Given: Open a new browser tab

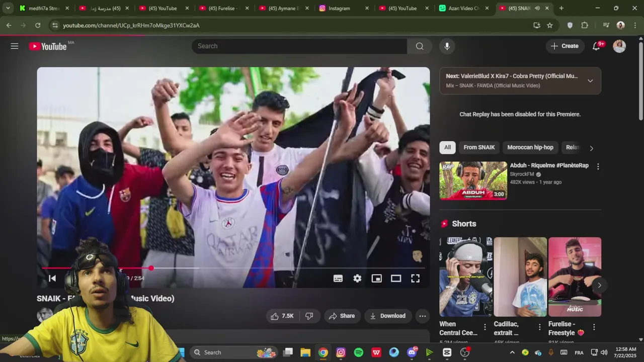Looking at the screenshot, I should (561, 8).
